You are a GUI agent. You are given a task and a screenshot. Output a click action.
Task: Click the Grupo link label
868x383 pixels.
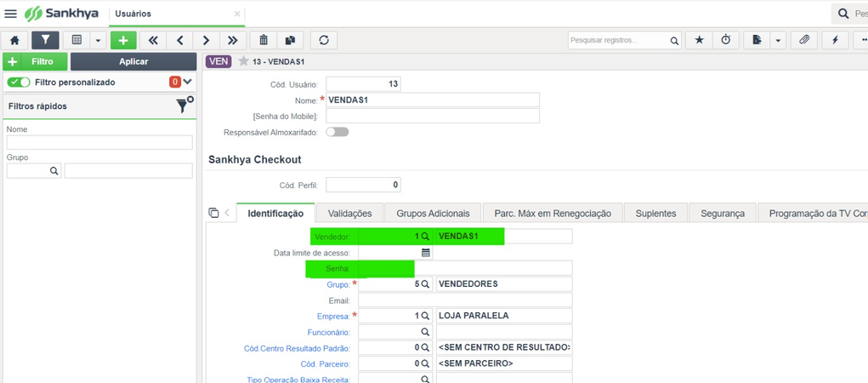point(338,284)
